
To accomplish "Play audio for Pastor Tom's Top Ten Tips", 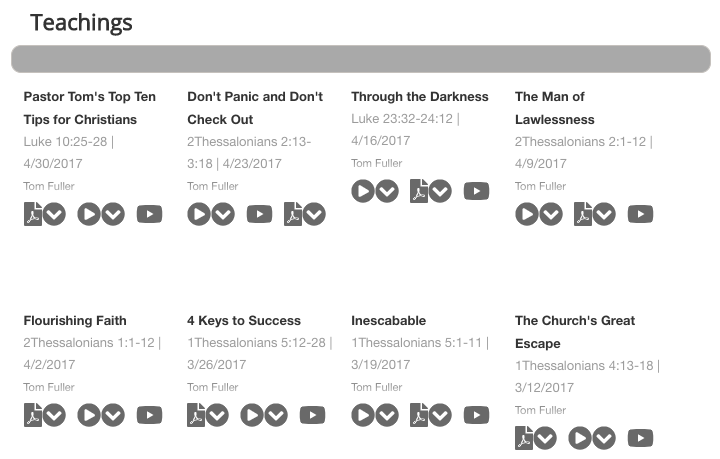I will (89, 214).
